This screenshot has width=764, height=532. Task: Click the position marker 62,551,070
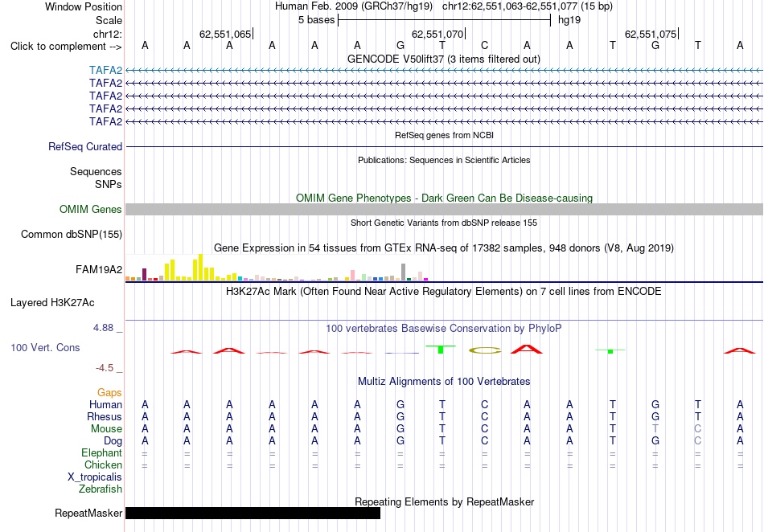pos(437,34)
